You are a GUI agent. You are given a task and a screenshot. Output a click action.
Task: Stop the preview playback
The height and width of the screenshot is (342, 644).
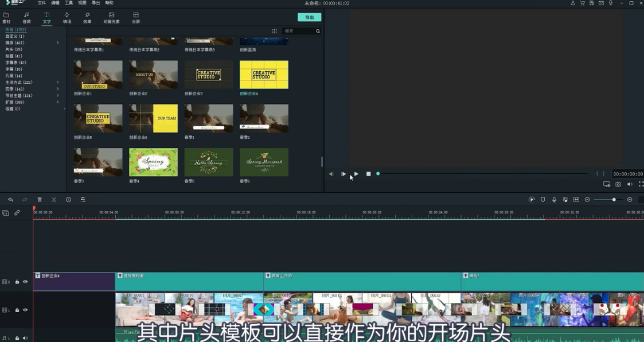pyautogui.click(x=368, y=174)
